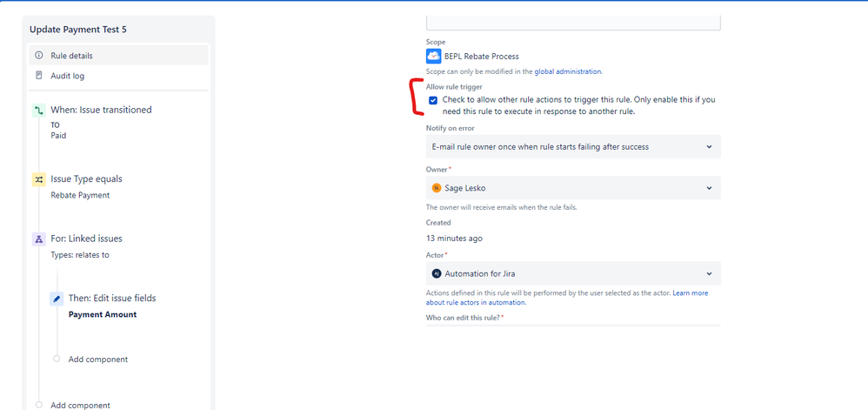Click the Sage Lesko avatar icon

(437, 188)
